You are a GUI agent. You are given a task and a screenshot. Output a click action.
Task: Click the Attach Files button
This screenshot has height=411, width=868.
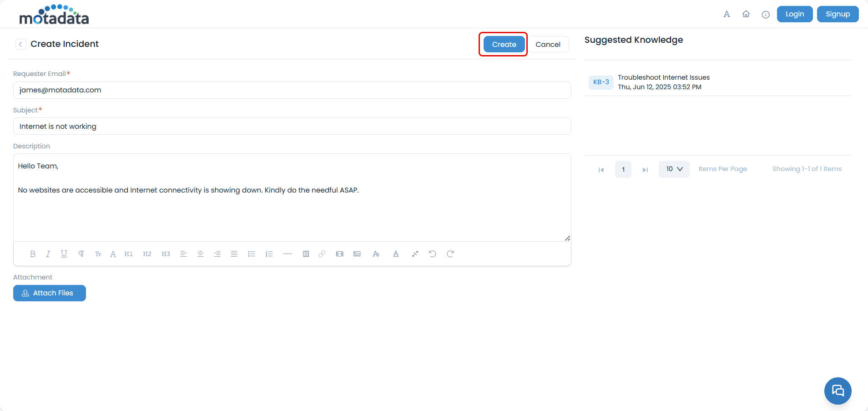(49, 293)
